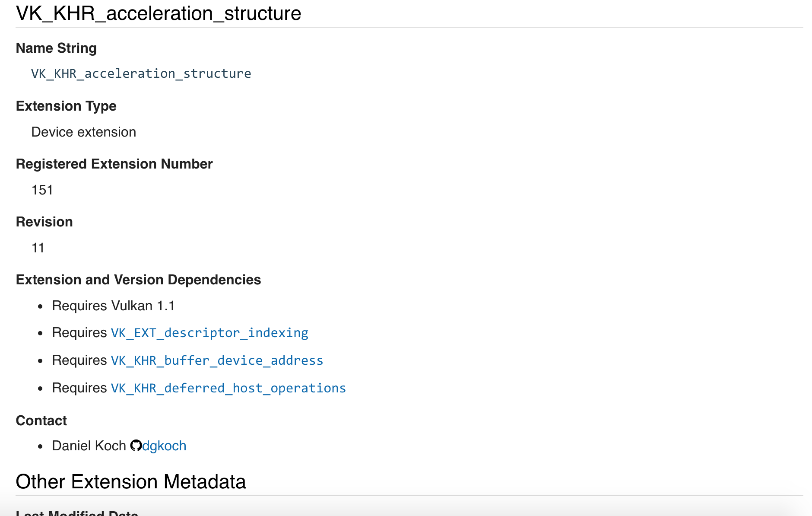Click the Revision heading
This screenshot has width=812, height=516.
[44, 222]
